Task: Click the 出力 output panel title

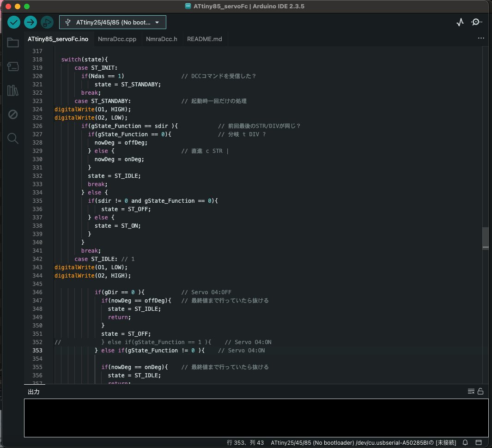Action: [34, 392]
